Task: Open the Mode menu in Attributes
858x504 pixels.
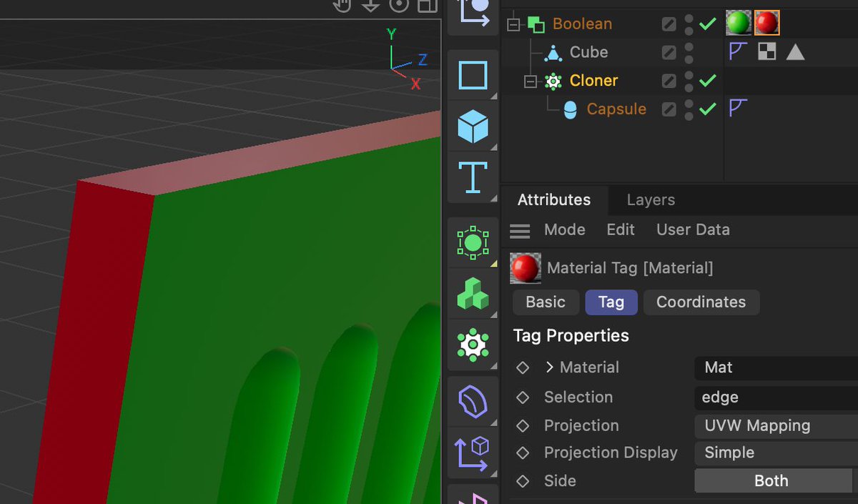Action: 565,229
